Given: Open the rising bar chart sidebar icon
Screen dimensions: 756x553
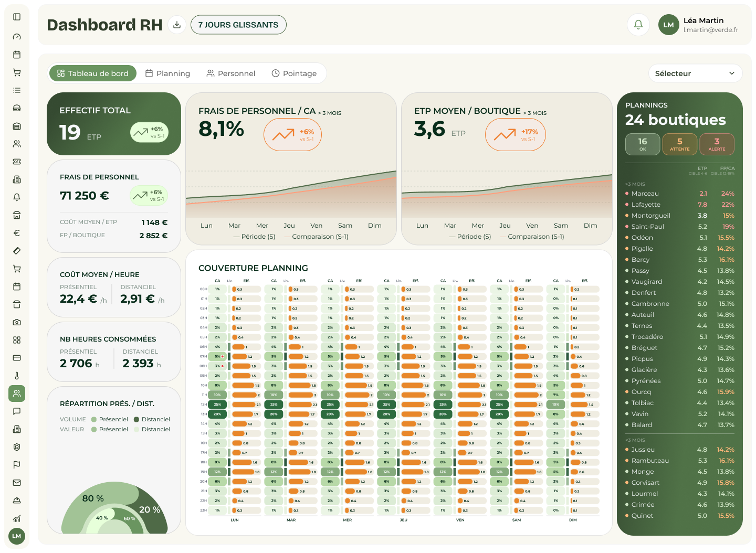Looking at the screenshot, I should point(17,518).
